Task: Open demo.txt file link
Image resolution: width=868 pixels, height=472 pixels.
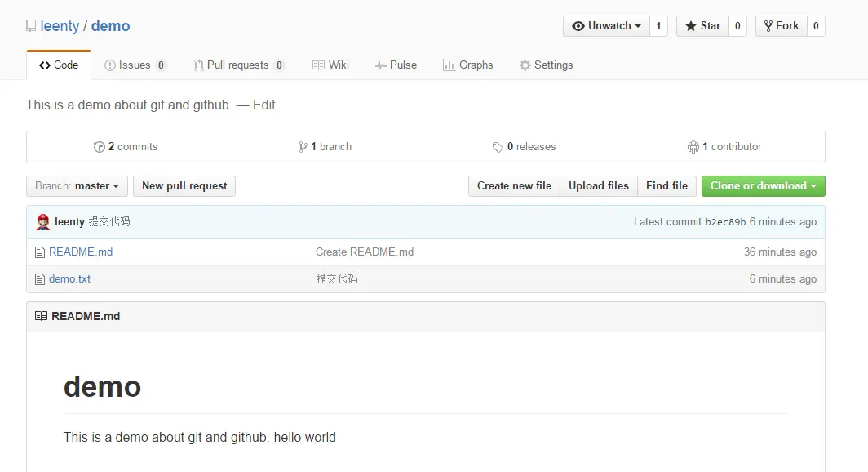Action: tap(70, 279)
